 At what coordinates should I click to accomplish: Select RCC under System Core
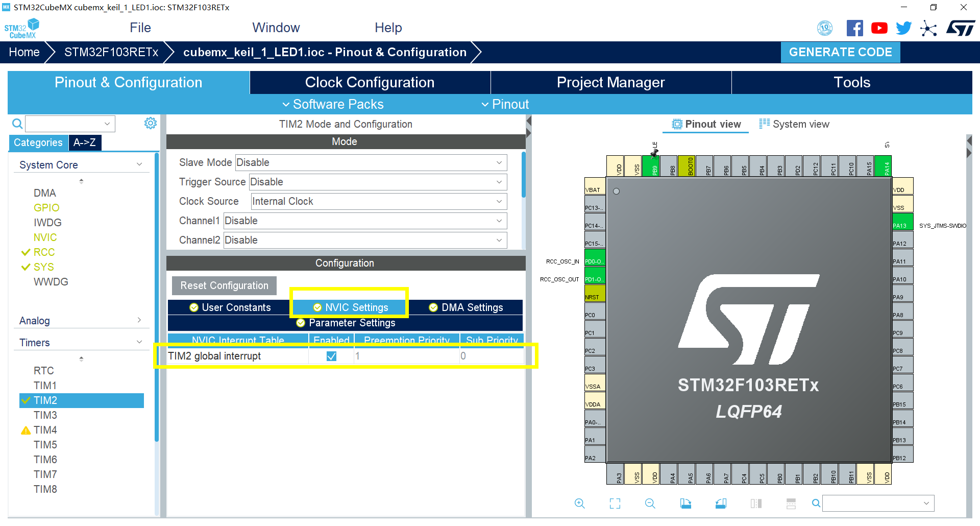click(44, 252)
